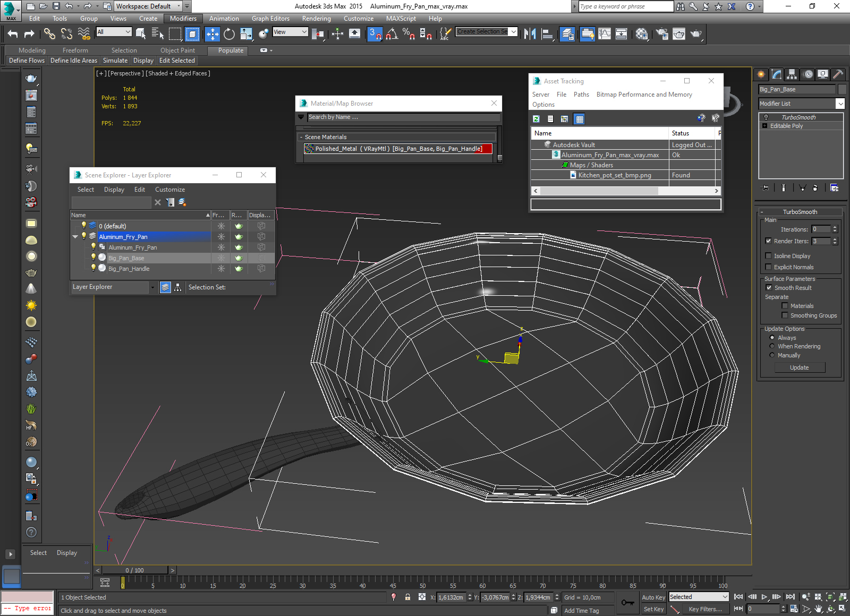Activate the Select and Link tool

(49, 34)
